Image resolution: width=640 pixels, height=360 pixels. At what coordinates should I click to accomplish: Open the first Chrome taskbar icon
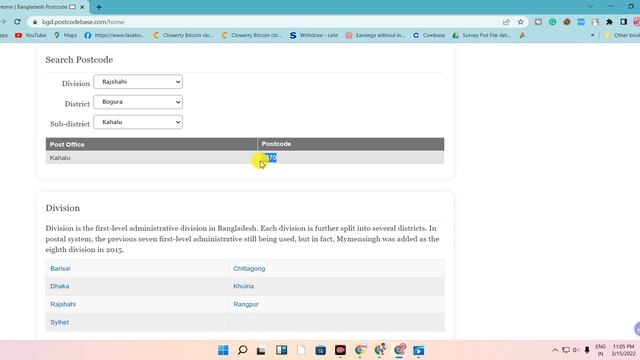pyautogui.click(x=360, y=350)
